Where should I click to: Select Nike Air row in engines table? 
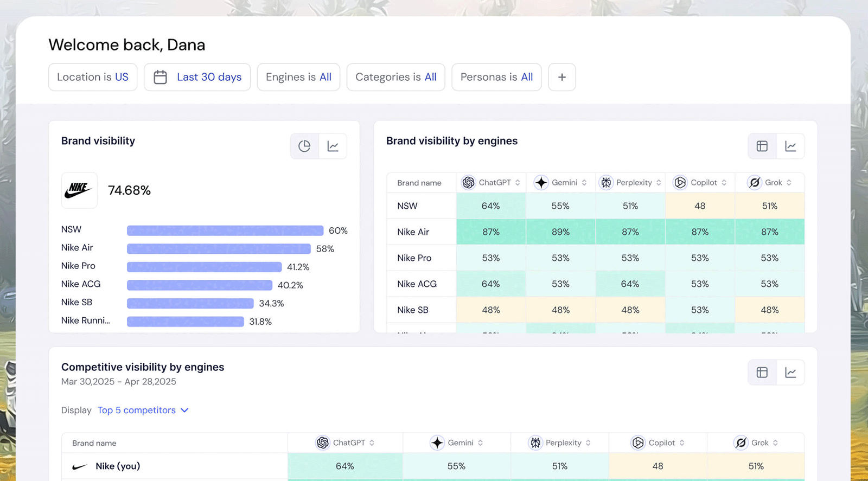[x=596, y=232]
